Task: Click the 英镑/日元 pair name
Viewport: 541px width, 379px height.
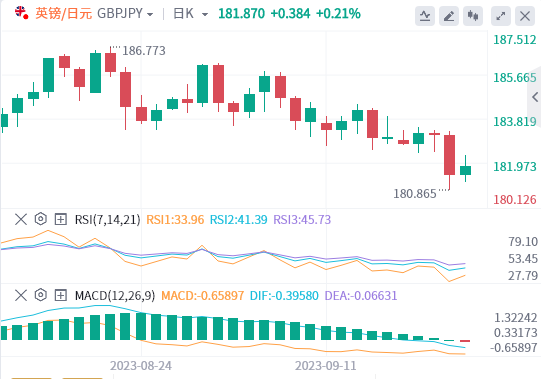Action: click(x=64, y=13)
